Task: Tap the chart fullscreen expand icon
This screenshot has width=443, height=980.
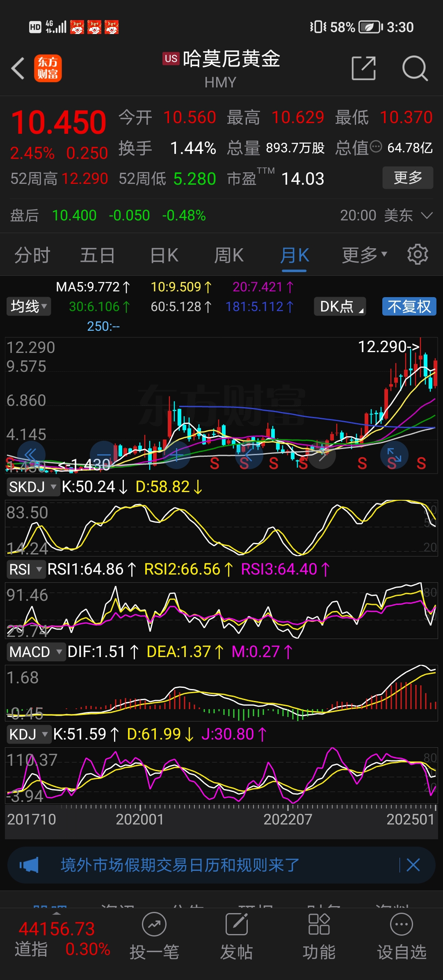Action: coord(394,455)
